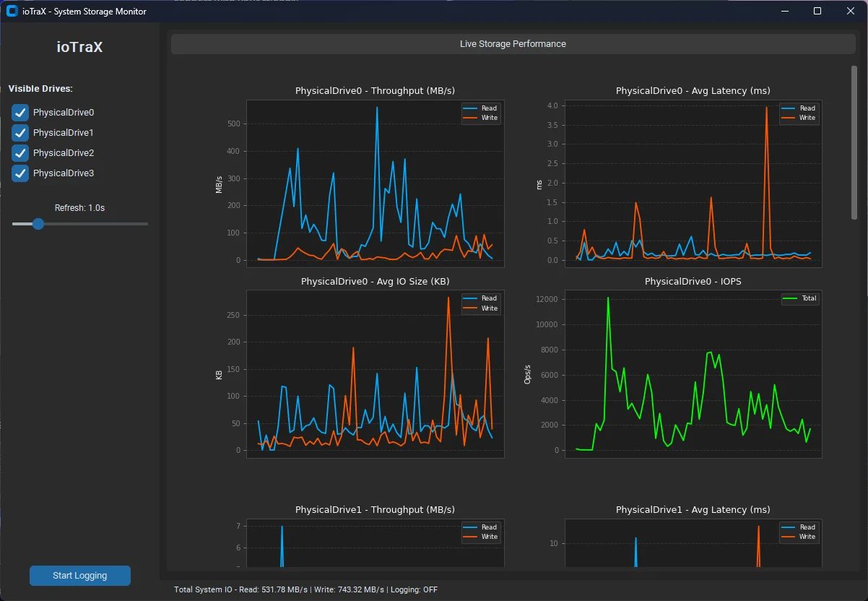Click the PhysicalDrive1 Throughput chart title
Image resolution: width=868 pixels, height=601 pixels.
[x=375, y=510]
